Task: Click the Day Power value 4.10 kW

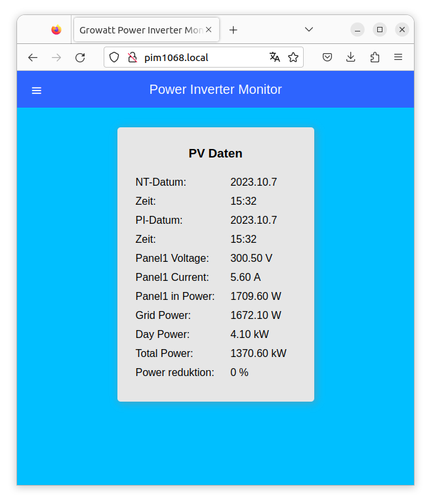Action: click(x=249, y=334)
